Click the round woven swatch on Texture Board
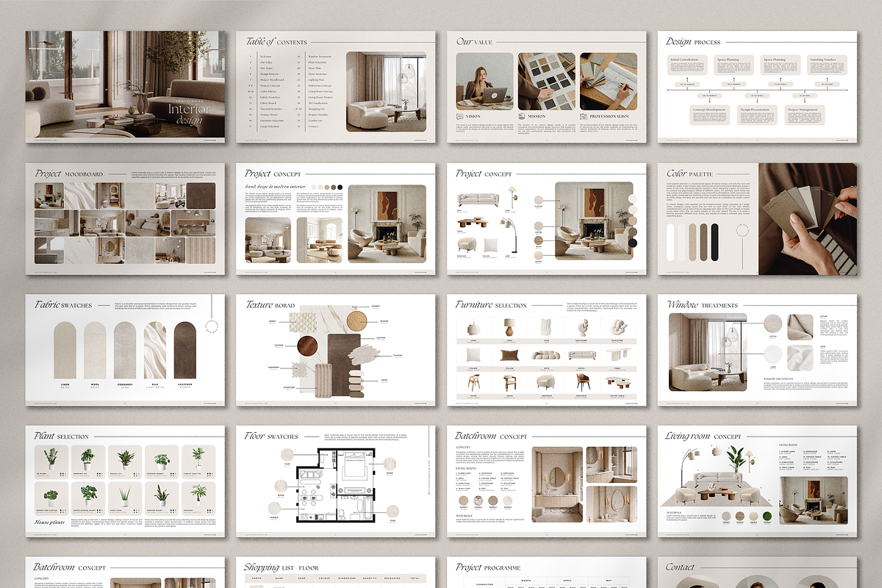The image size is (882, 588). coord(357,320)
